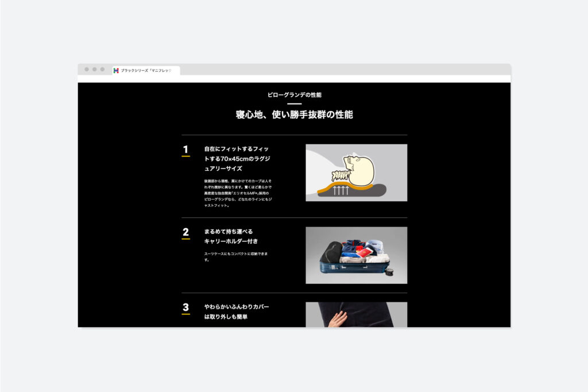Screen dimensions: 588x392
Task: Open the skull and pillow illustration
Action: click(x=356, y=172)
